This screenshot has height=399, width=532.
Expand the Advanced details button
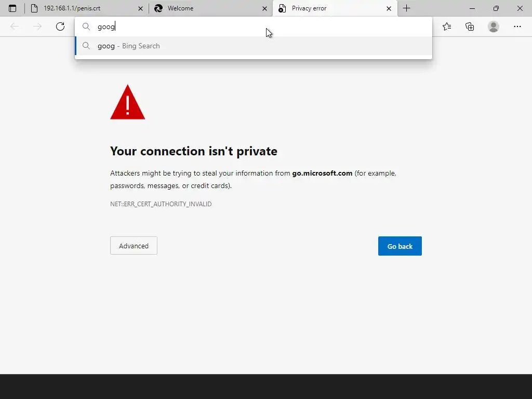(x=134, y=246)
